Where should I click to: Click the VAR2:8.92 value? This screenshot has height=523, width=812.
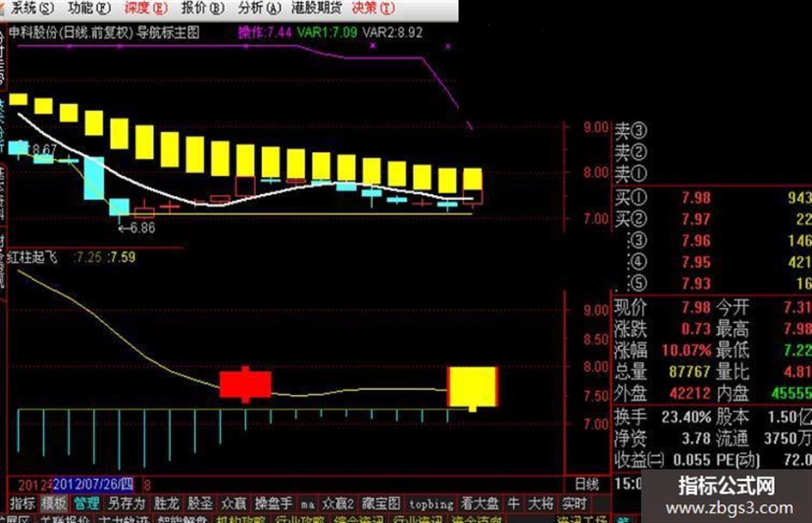[x=393, y=33]
